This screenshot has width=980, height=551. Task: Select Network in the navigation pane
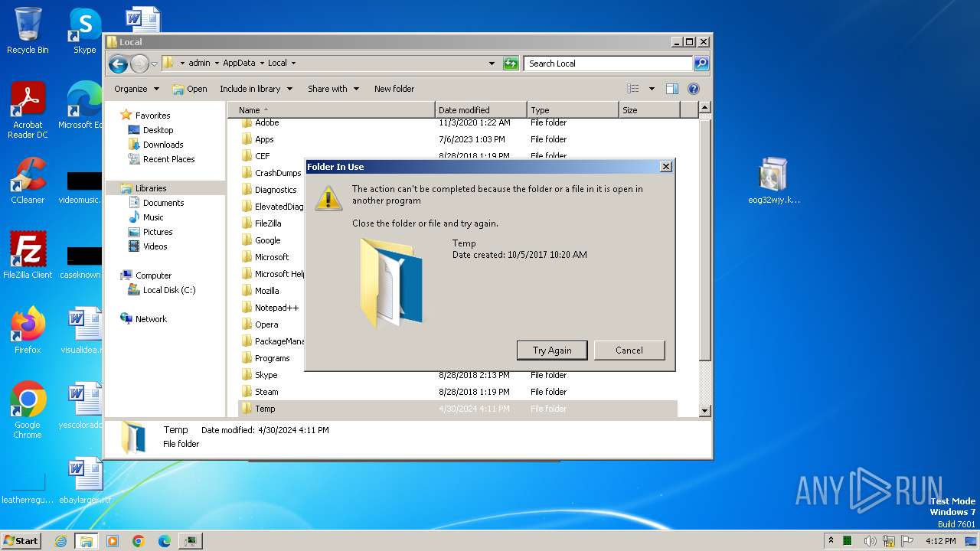(x=151, y=319)
